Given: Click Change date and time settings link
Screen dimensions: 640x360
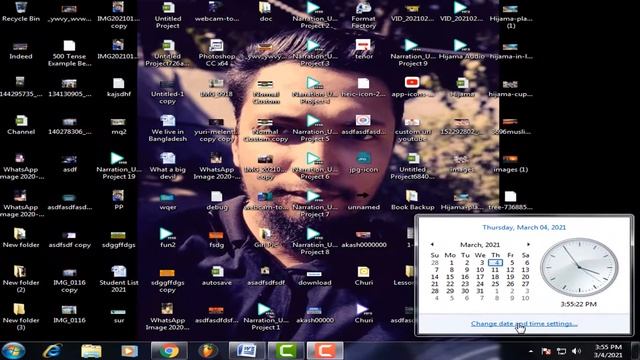Looking at the screenshot, I should pyautogui.click(x=524, y=323).
